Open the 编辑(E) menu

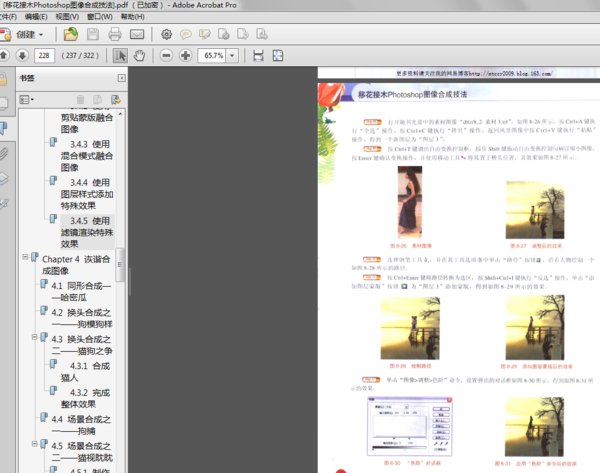[x=34, y=17]
